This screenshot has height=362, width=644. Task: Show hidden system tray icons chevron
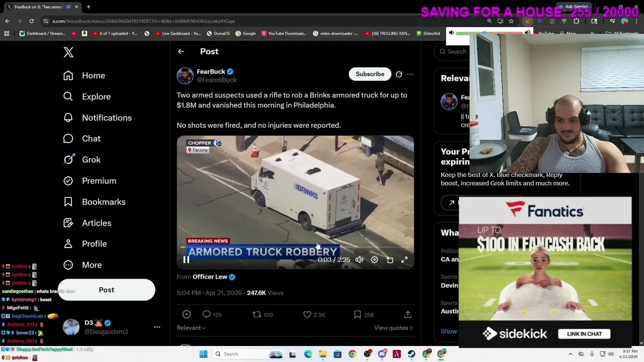(571, 354)
